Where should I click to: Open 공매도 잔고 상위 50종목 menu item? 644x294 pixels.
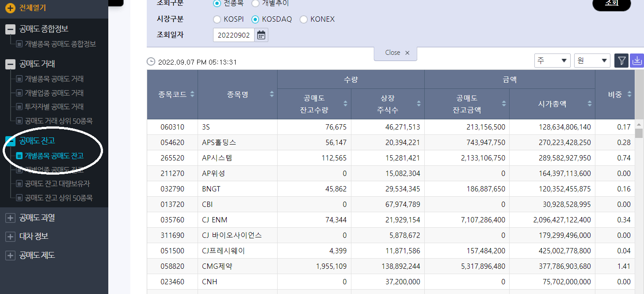(x=59, y=198)
